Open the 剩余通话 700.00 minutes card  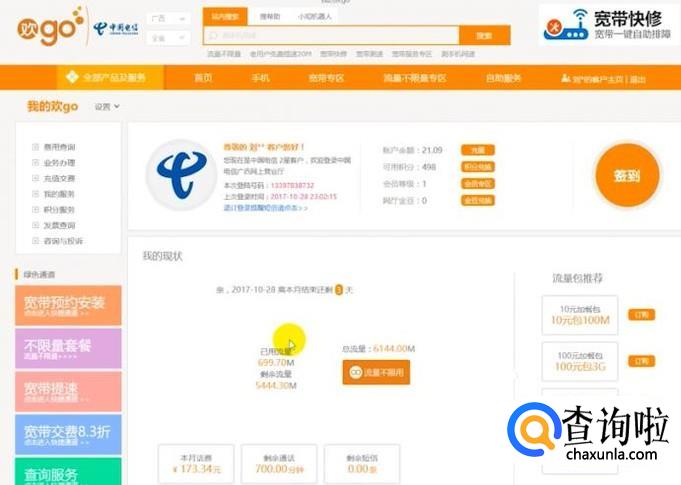point(279,464)
